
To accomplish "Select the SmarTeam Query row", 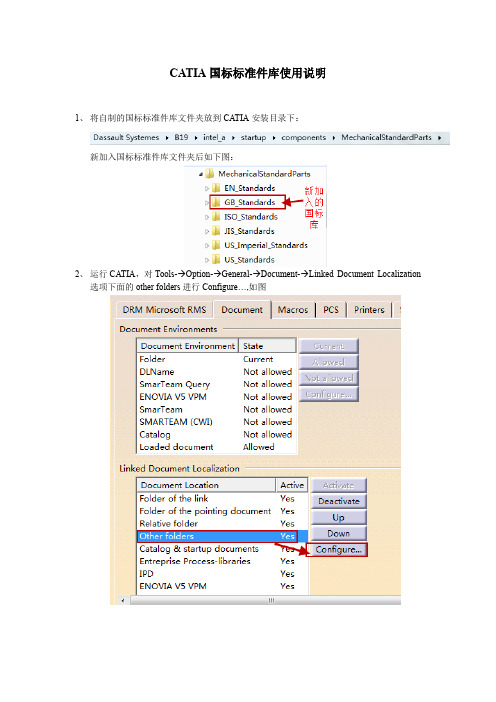I will (216, 384).
